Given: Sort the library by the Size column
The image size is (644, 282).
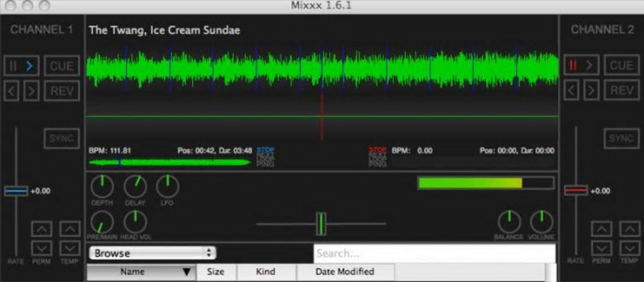Looking at the screenshot, I should [217, 272].
